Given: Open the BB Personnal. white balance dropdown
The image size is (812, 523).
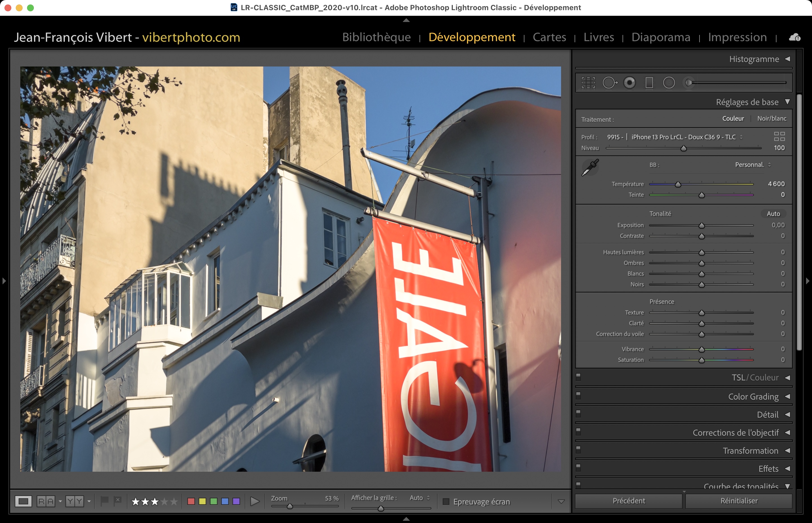Looking at the screenshot, I should point(753,165).
